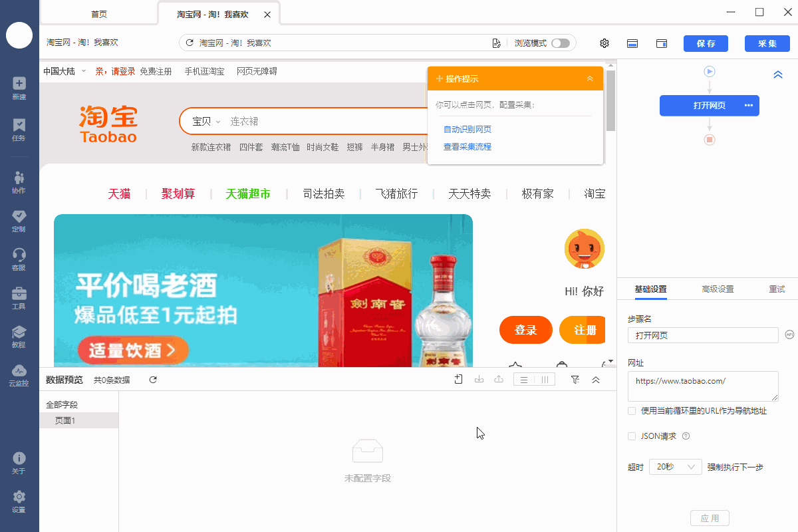Click the page edit icon in address bar
Image resolution: width=798 pixels, height=532 pixels.
point(496,43)
